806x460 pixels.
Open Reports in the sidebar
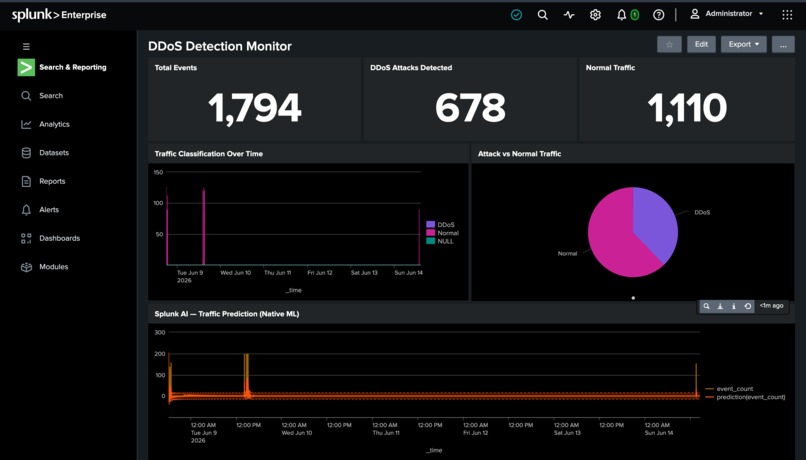point(52,181)
